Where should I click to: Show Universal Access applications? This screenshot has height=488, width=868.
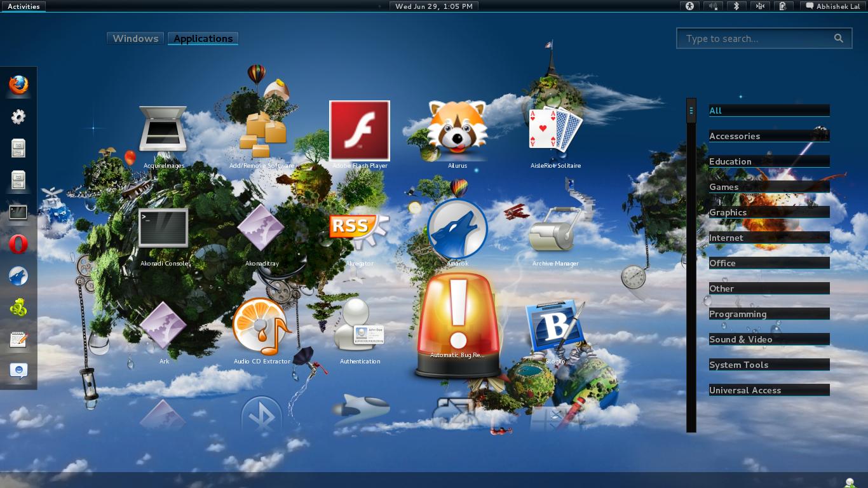pos(770,390)
